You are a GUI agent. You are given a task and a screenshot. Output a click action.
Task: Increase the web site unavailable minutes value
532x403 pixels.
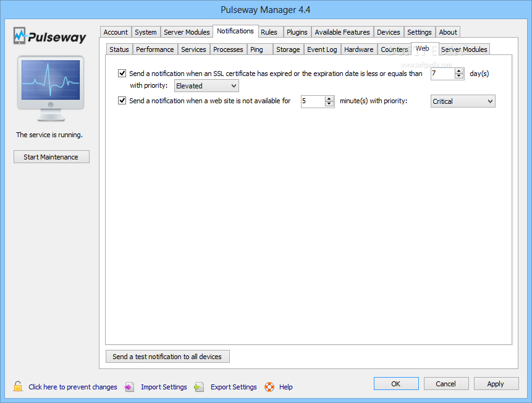(x=329, y=99)
